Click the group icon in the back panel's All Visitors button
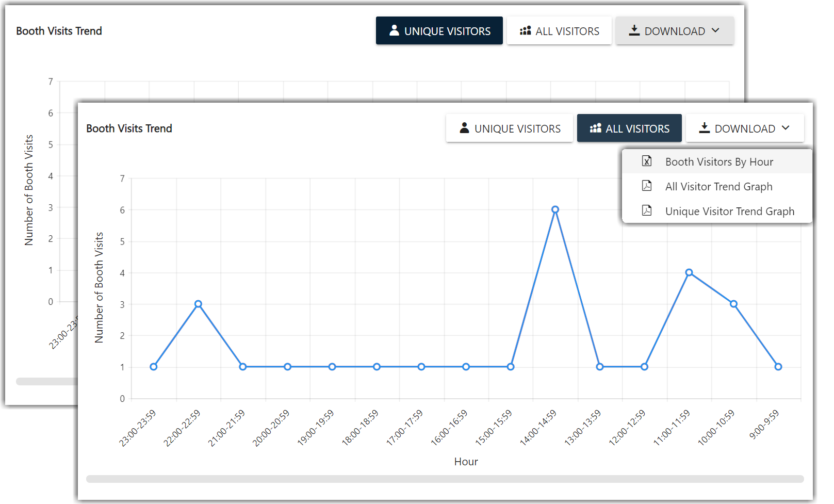The width and height of the screenshot is (834, 504). click(526, 31)
